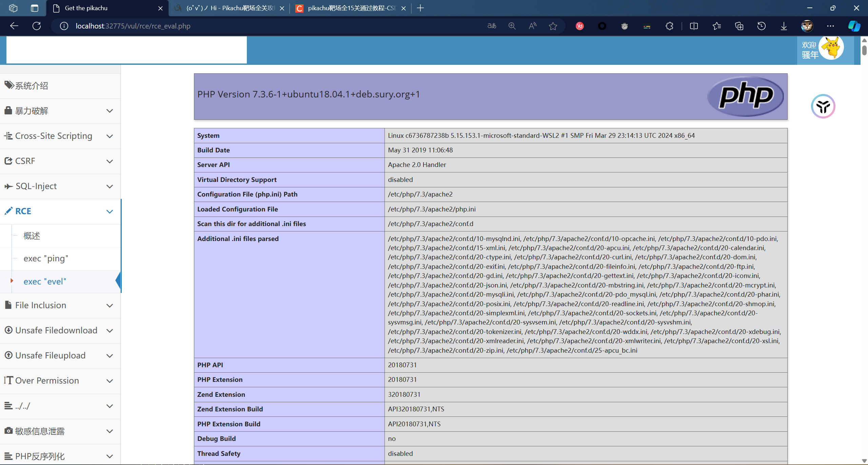868x465 pixels.
Task: Click the floating circular assistant icon
Action: pyautogui.click(x=823, y=106)
